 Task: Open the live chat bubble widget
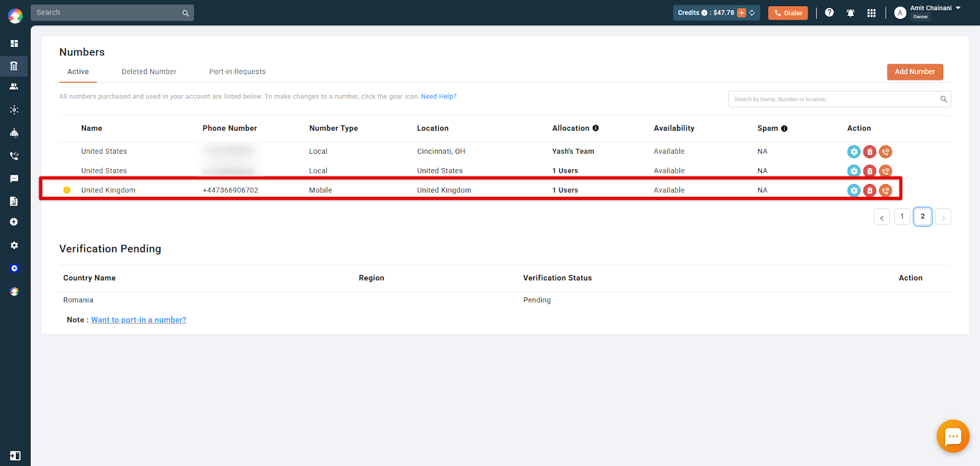click(x=953, y=436)
